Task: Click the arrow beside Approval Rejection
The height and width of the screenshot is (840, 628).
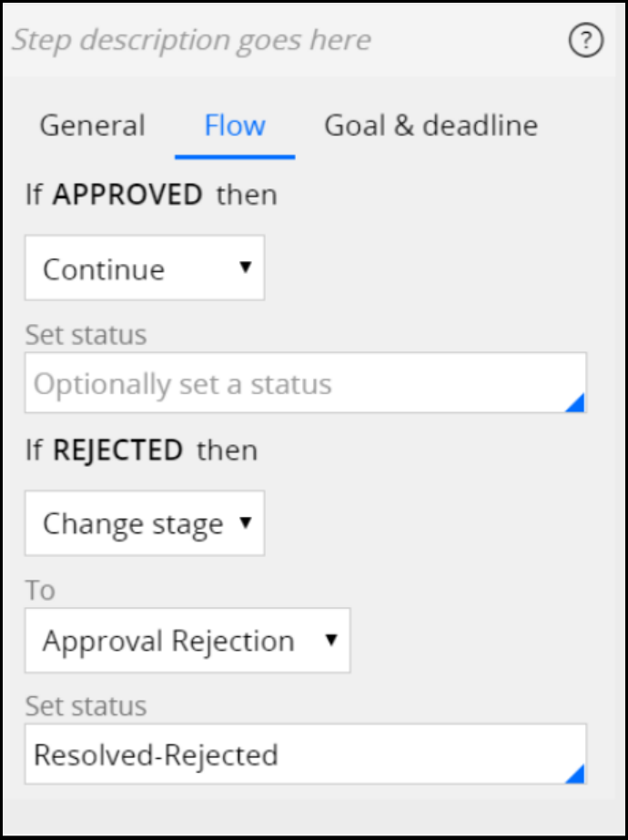Action: point(330,640)
